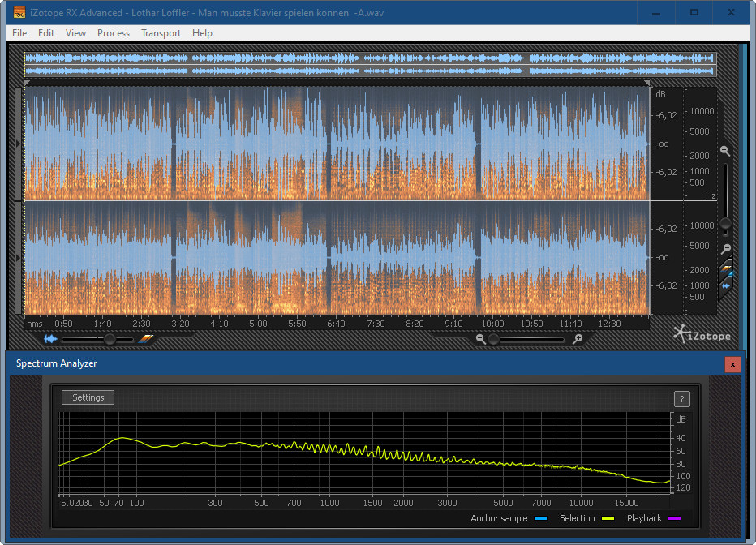756x545 pixels.
Task: Open Spectrum Analyzer help question mark
Action: click(x=681, y=399)
